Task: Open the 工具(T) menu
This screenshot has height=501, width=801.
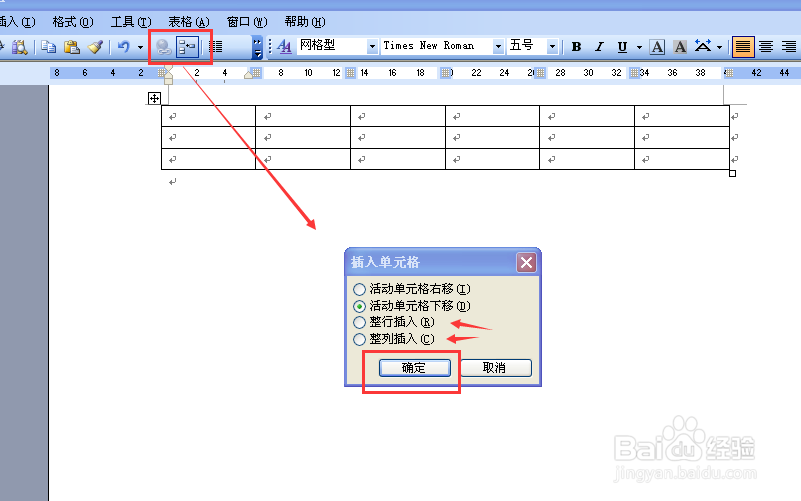Action: click(x=131, y=22)
